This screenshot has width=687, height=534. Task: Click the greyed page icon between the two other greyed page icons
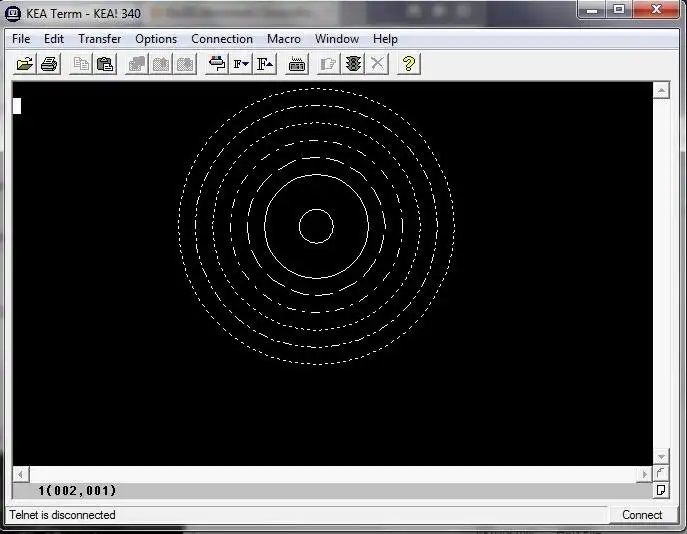161,64
